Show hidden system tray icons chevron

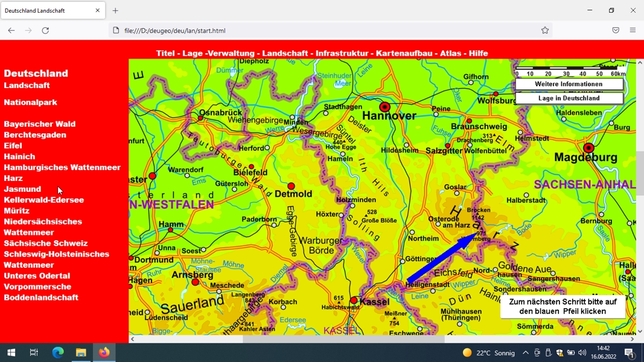(525, 352)
